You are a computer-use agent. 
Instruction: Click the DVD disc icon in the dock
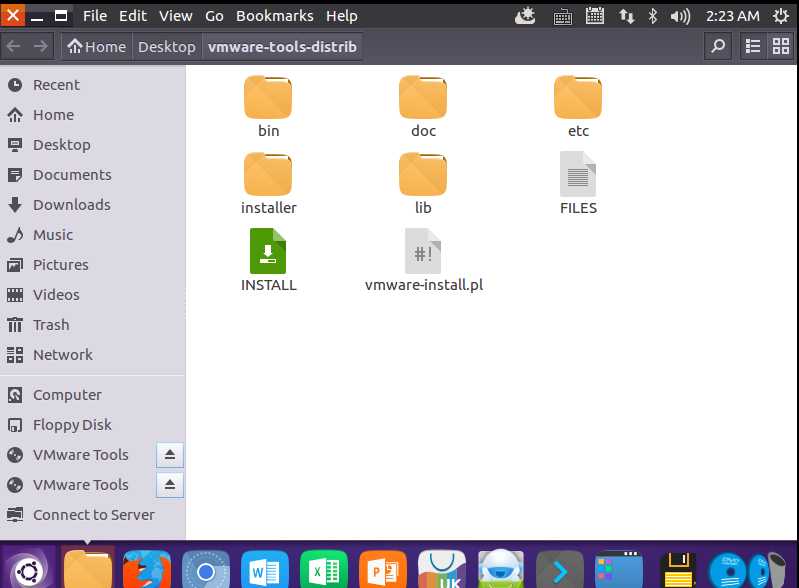click(x=729, y=570)
